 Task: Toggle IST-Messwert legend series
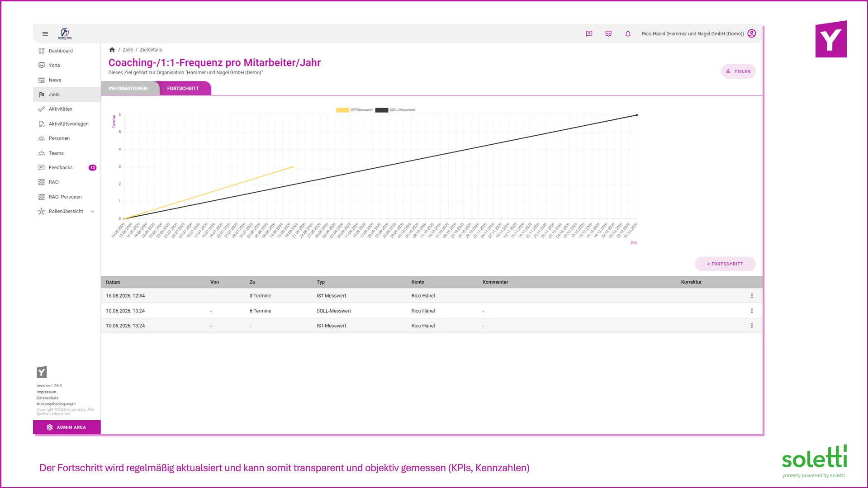click(354, 110)
